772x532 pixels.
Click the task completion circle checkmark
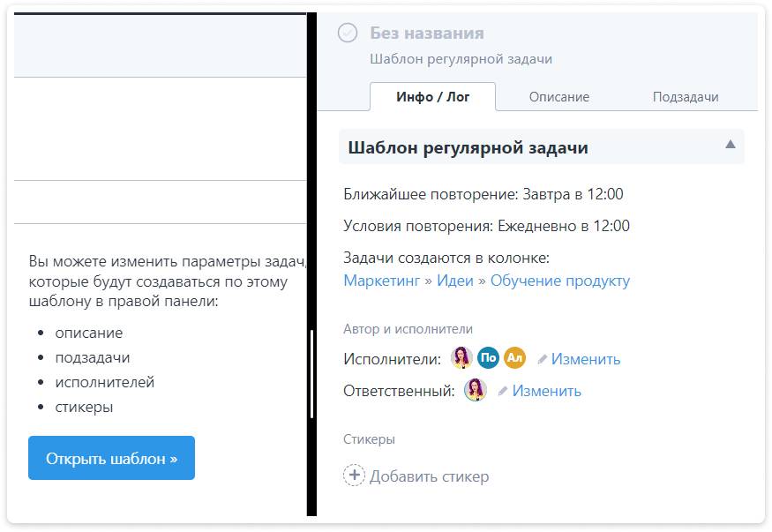point(348,34)
